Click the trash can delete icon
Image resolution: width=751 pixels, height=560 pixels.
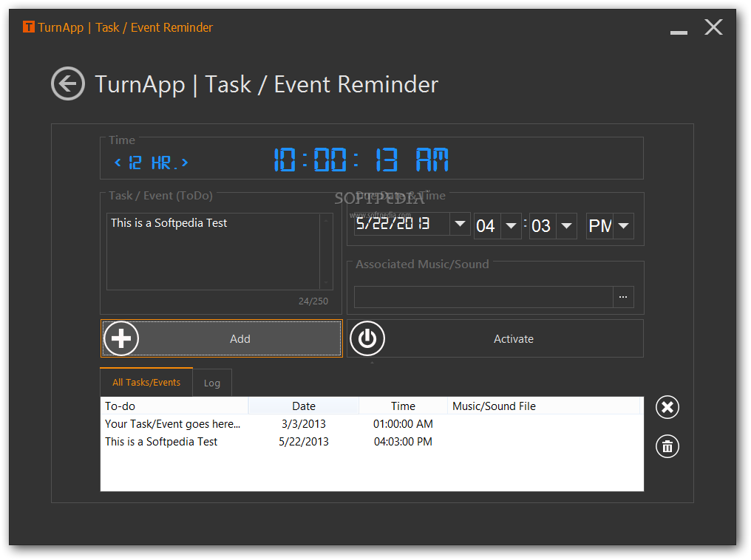667,446
